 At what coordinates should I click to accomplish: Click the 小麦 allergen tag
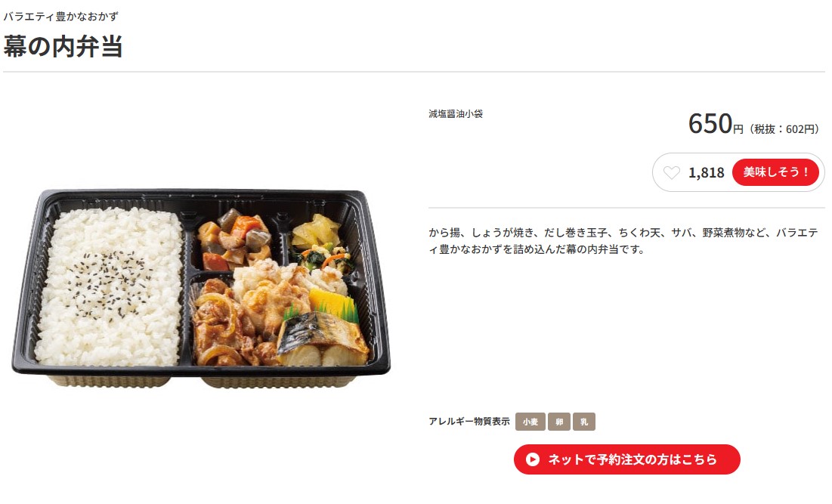click(x=530, y=422)
